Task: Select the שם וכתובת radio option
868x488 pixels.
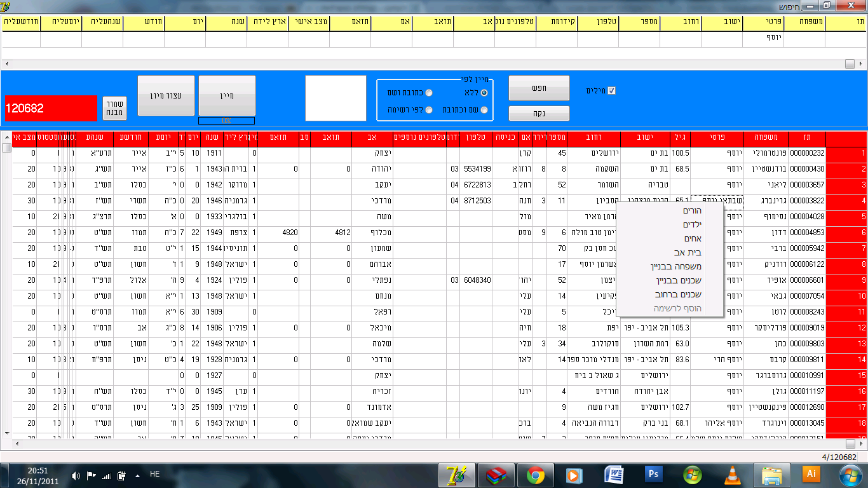Action: pos(484,110)
